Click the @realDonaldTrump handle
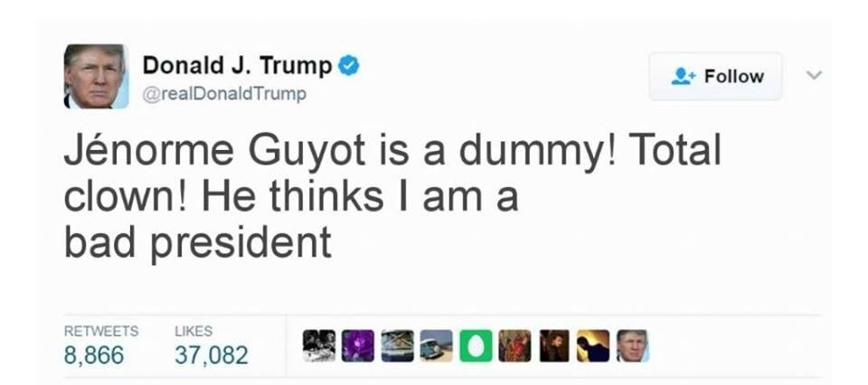868x385 pixels. coord(224,94)
